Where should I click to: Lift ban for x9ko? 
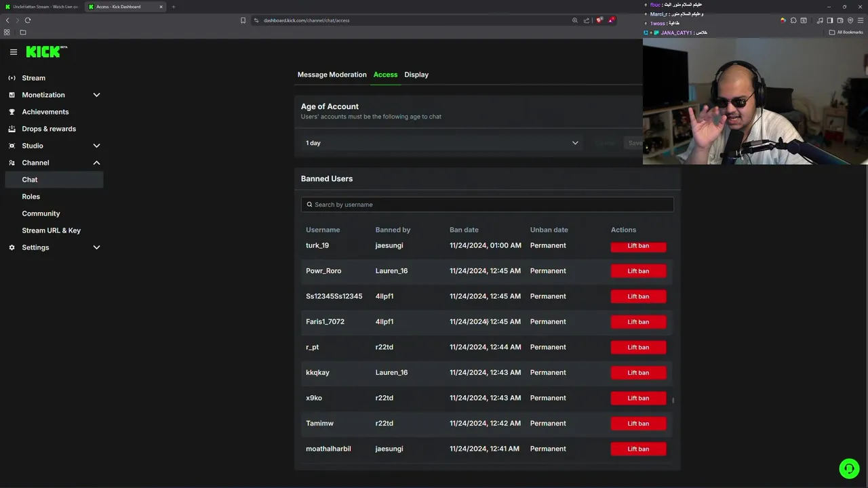coord(638,398)
